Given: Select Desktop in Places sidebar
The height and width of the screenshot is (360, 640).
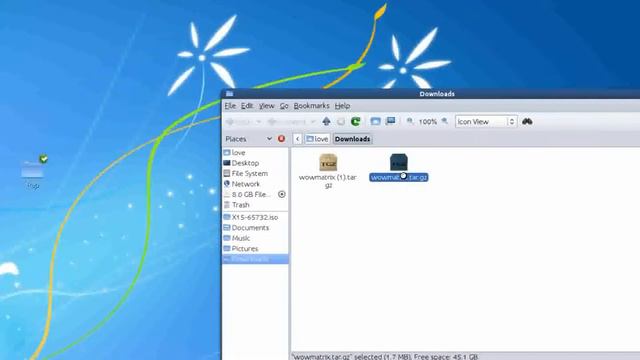Looking at the screenshot, I should 256,163.
